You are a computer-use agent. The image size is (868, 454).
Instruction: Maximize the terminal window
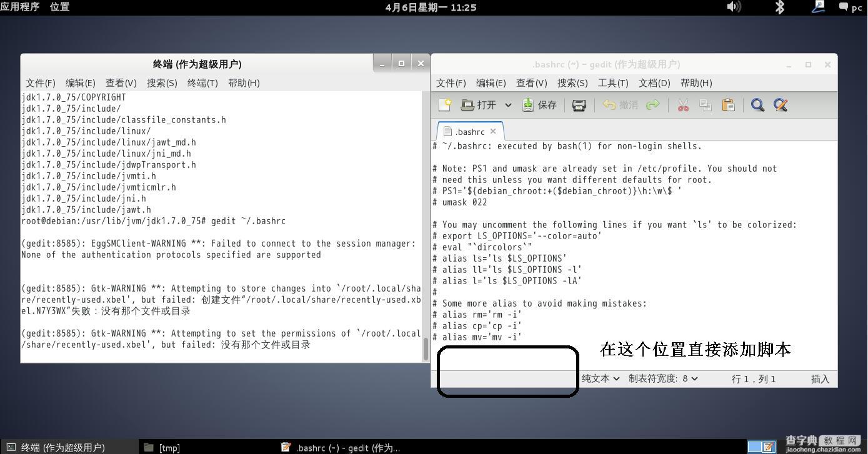click(401, 63)
